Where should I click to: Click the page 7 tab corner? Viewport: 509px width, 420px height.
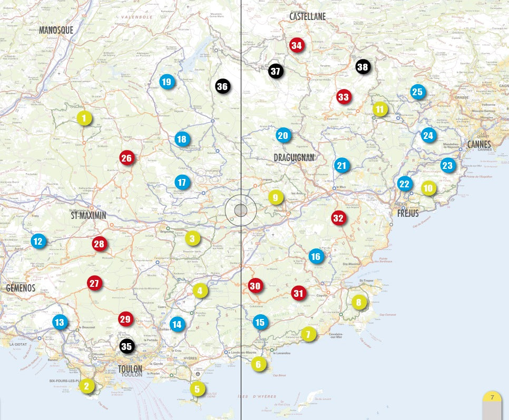tap(492, 398)
